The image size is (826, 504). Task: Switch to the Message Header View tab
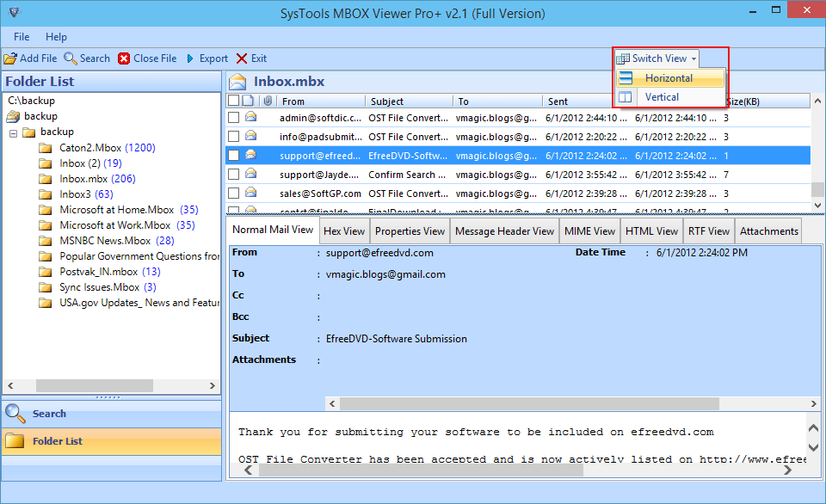pyautogui.click(x=505, y=231)
